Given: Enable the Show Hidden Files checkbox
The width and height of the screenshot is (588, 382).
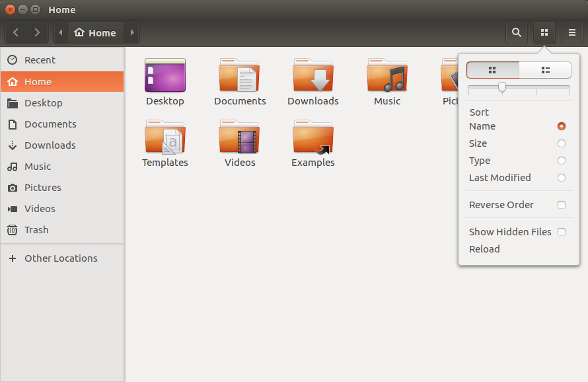Looking at the screenshot, I should (562, 232).
